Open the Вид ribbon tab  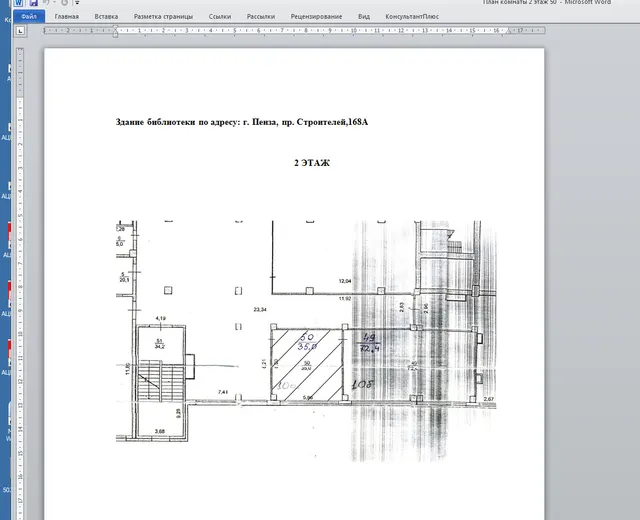[364, 17]
